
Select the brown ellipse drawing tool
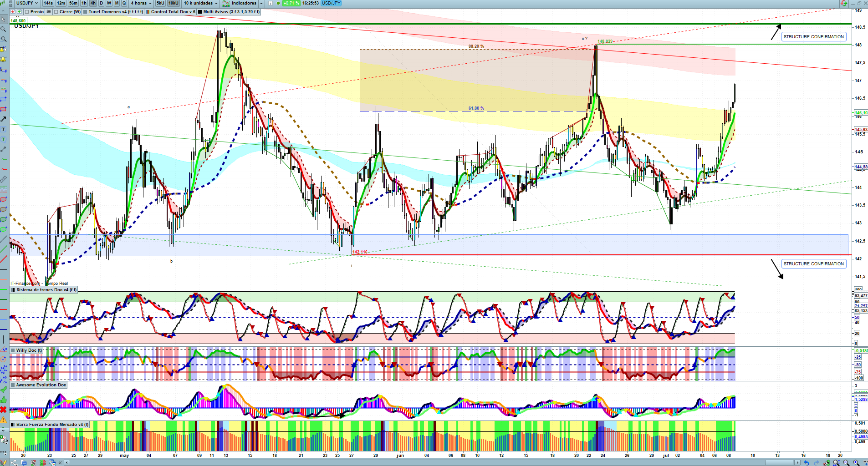click(4, 209)
